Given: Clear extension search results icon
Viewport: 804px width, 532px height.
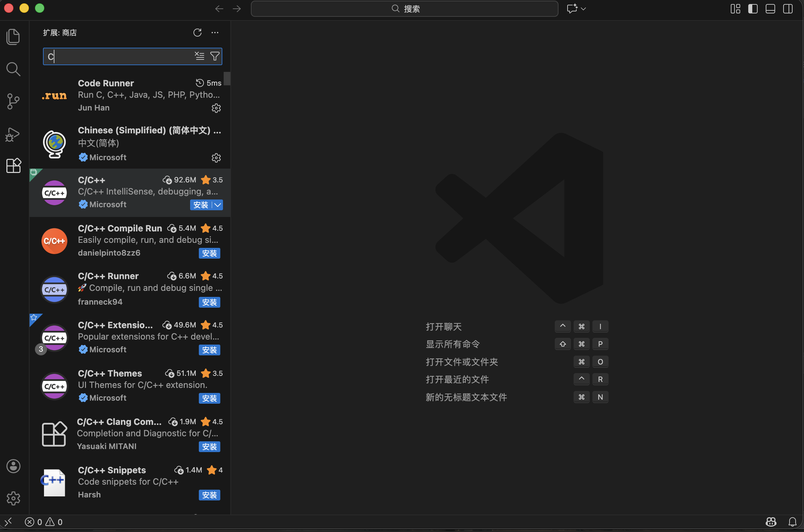Looking at the screenshot, I should (x=199, y=56).
